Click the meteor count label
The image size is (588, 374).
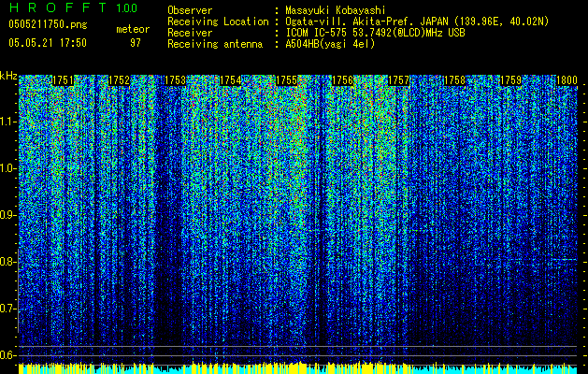tap(133, 29)
